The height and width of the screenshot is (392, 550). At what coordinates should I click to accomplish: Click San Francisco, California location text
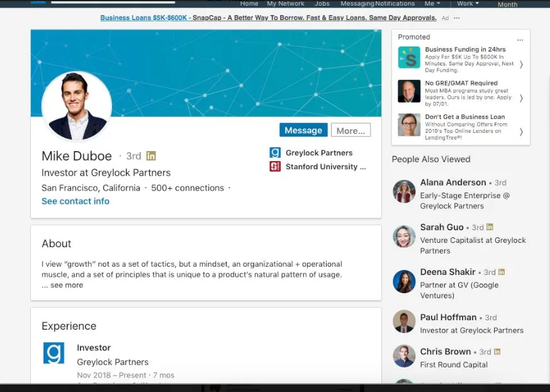[x=91, y=188]
